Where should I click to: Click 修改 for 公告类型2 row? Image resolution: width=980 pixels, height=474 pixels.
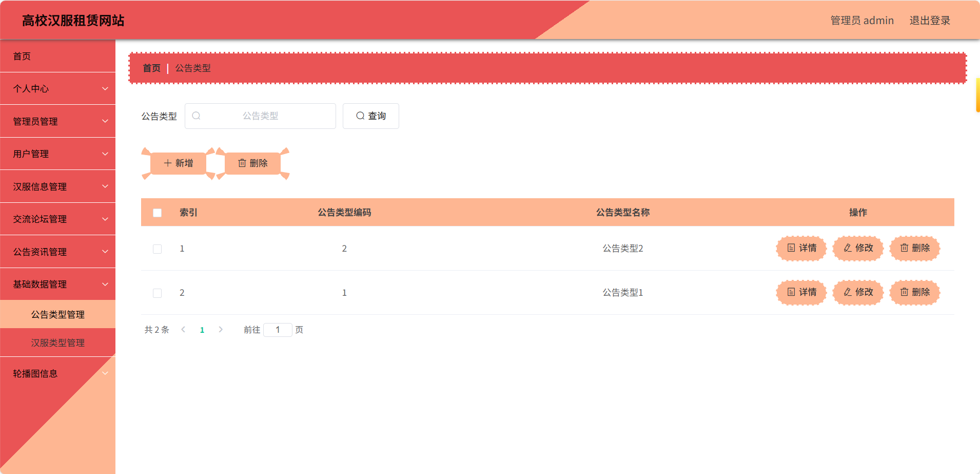(x=858, y=248)
